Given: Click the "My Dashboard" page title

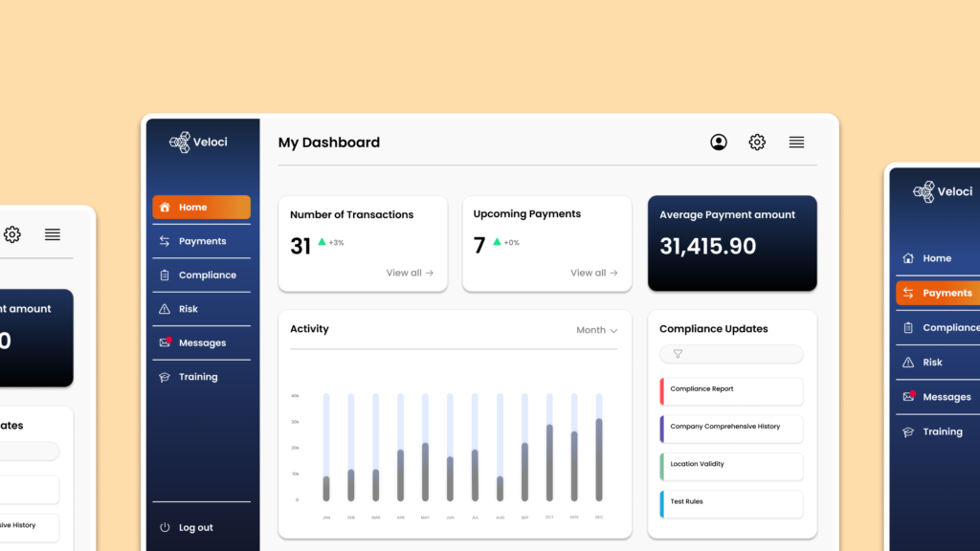Looking at the screenshot, I should click(x=329, y=143).
